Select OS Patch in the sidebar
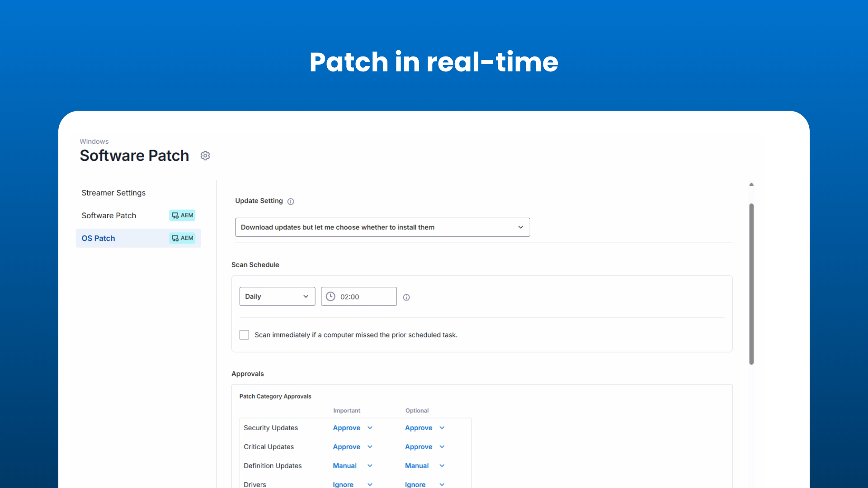 coord(98,238)
